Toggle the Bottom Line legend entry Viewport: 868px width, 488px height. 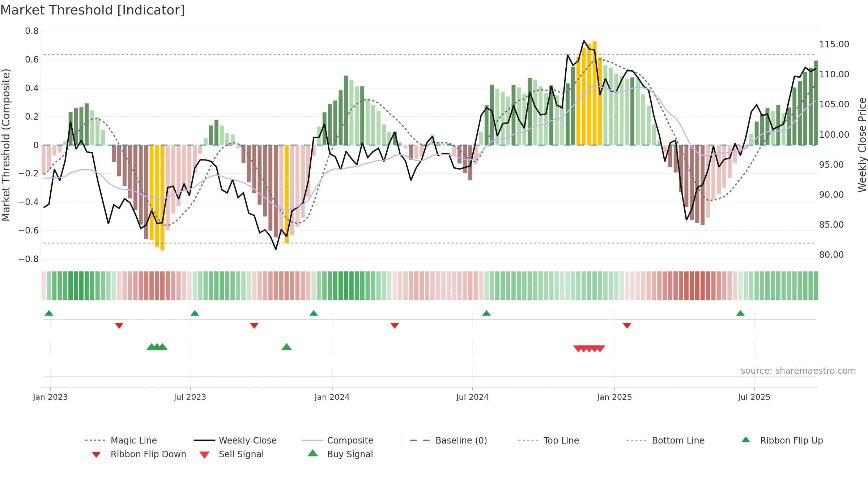coord(665,440)
